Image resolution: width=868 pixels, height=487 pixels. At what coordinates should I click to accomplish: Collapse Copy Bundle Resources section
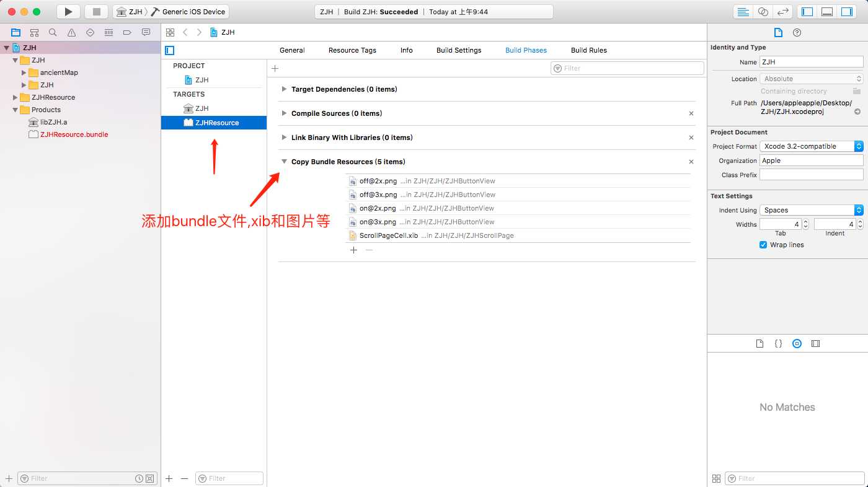pos(284,162)
